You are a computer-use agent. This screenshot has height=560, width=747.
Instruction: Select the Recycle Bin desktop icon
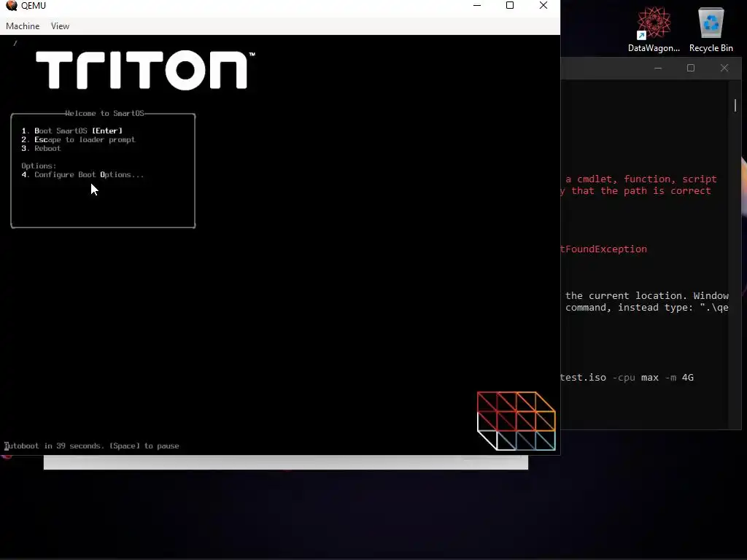[711, 29]
